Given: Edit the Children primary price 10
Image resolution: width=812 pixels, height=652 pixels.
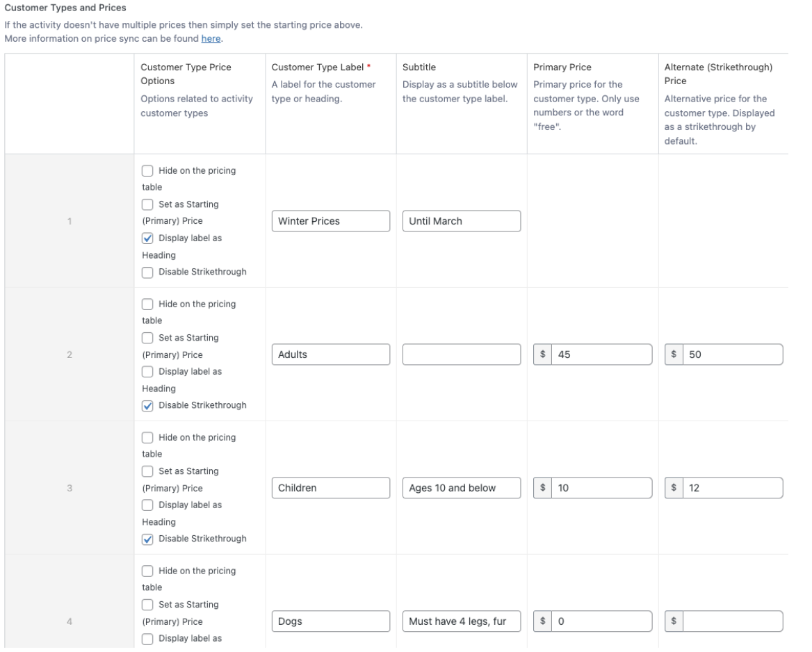Looking at the screenshot, I should coord(602,488).
